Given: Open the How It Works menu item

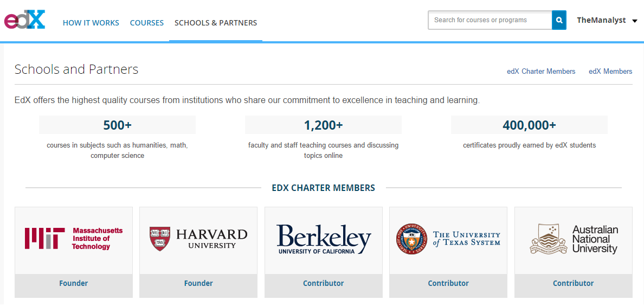Looking at the screenshot, I should point(91,23).
